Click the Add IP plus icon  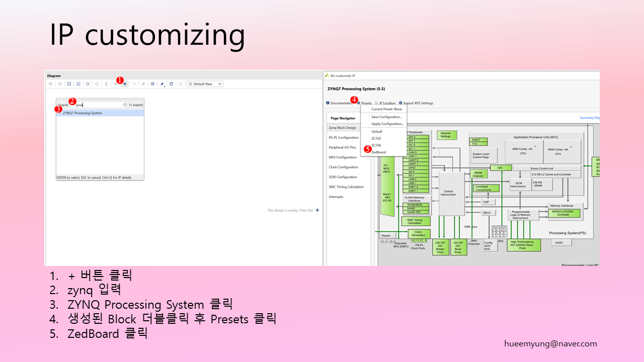tap(125, 84)
